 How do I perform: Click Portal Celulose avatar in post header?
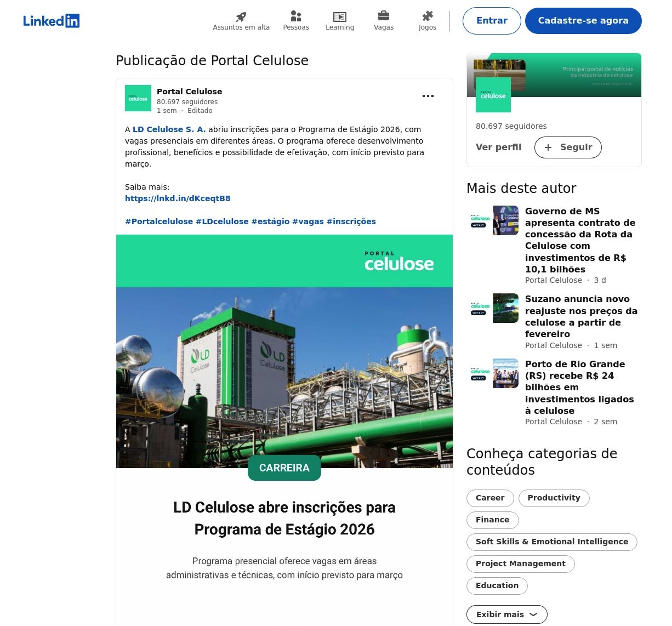click(138, 98)
